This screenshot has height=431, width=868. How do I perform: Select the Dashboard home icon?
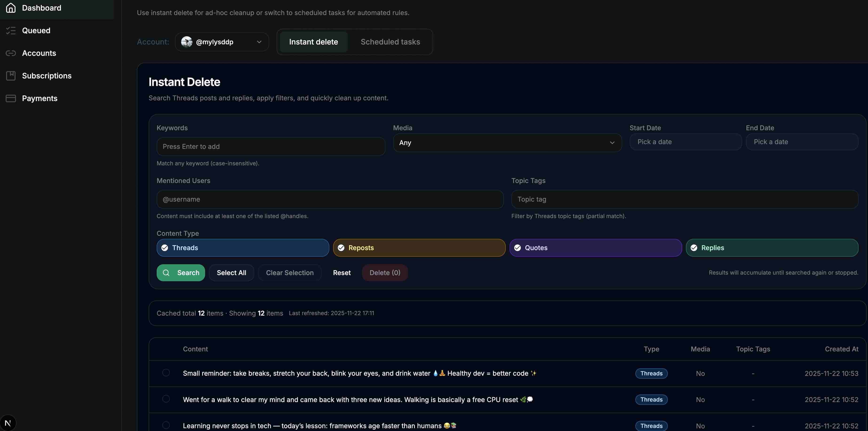11,8
